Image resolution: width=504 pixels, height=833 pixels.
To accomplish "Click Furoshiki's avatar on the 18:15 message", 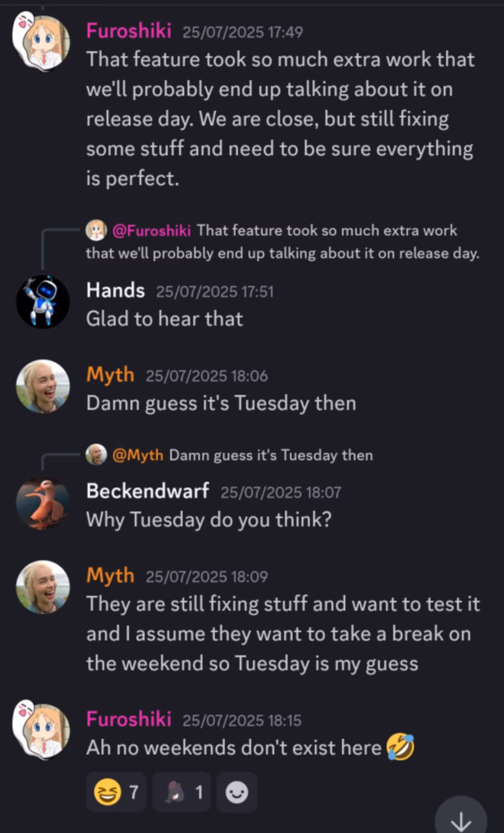I will click(42, 731).
